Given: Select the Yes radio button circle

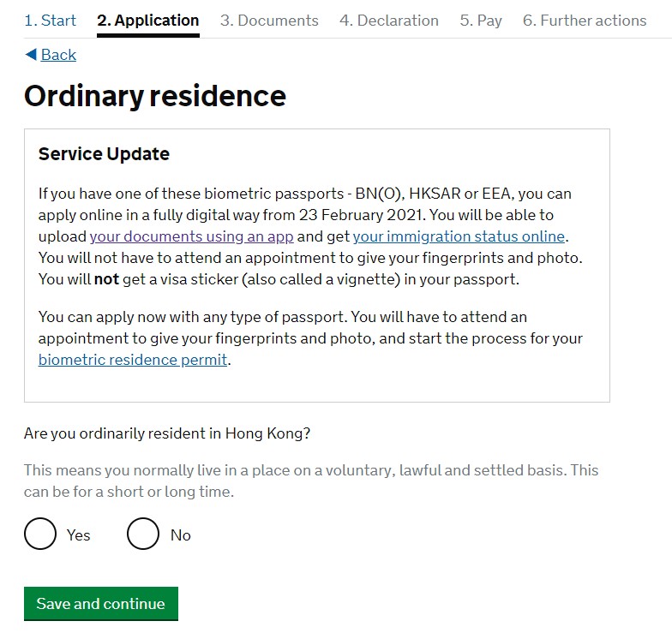Looking at the screenshot, I should click(x=40, y=534).
